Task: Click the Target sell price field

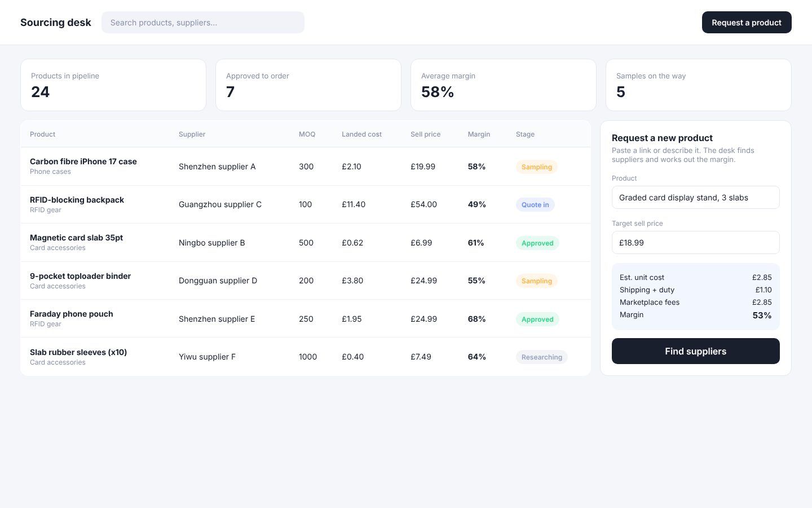Action: (695, 243)
